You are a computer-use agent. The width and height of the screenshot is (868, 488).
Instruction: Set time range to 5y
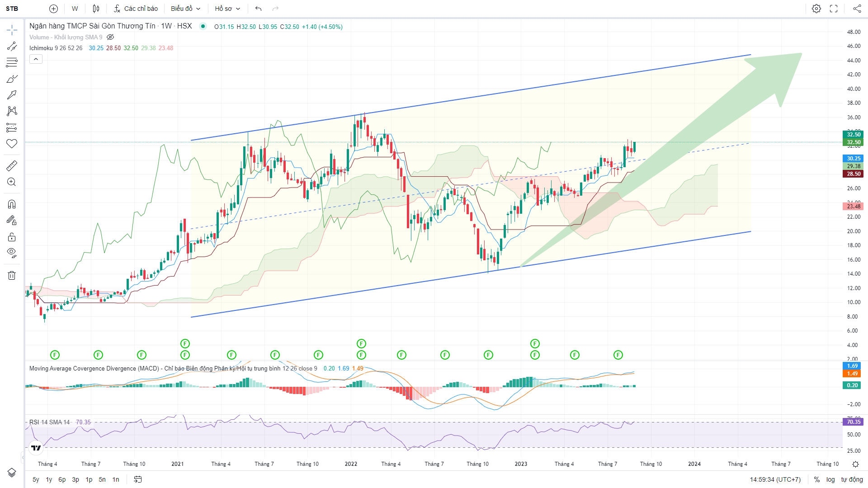coord(36,479)
